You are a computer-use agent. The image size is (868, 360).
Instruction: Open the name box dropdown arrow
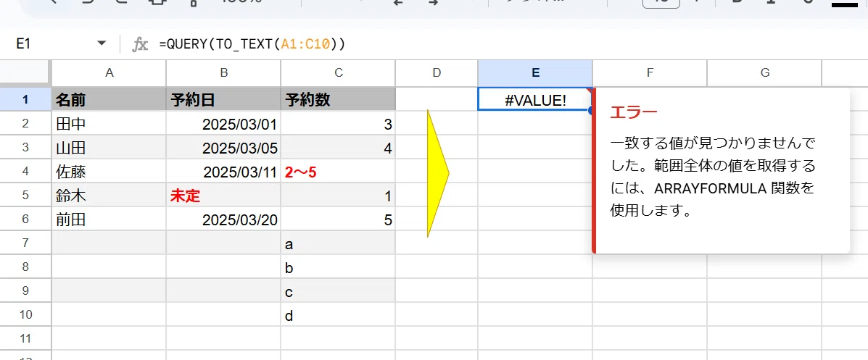(102, 43)
